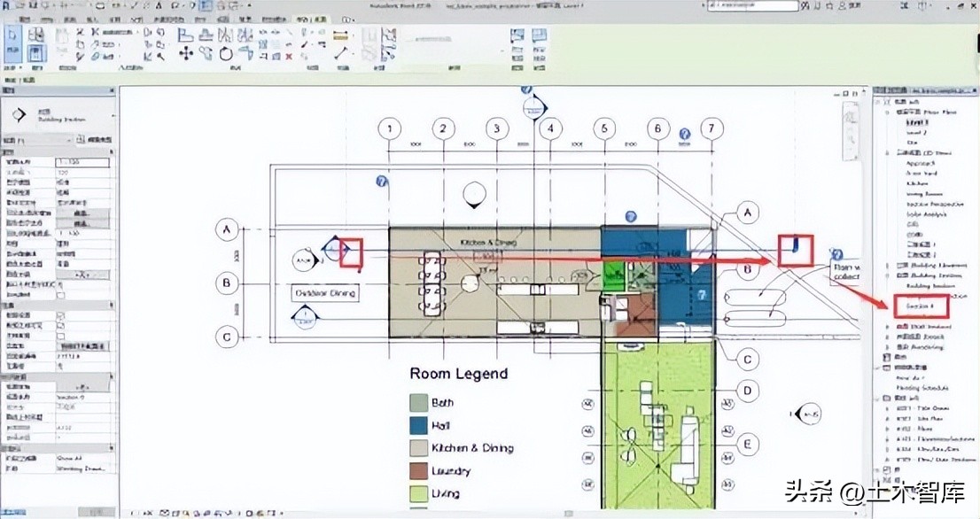Select Section 4 in the Project Browser

click(920, 306)
